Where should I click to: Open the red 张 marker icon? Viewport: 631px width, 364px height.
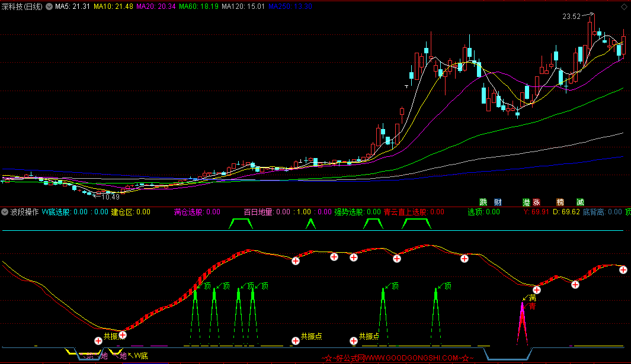pyautogui.click(x=536, y=202)
